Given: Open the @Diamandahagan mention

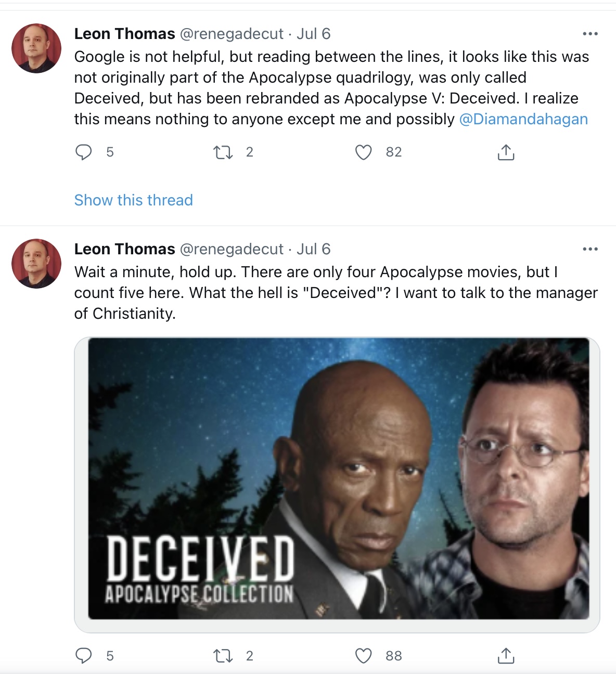Looking at the screenshot, I should (523, 119).
